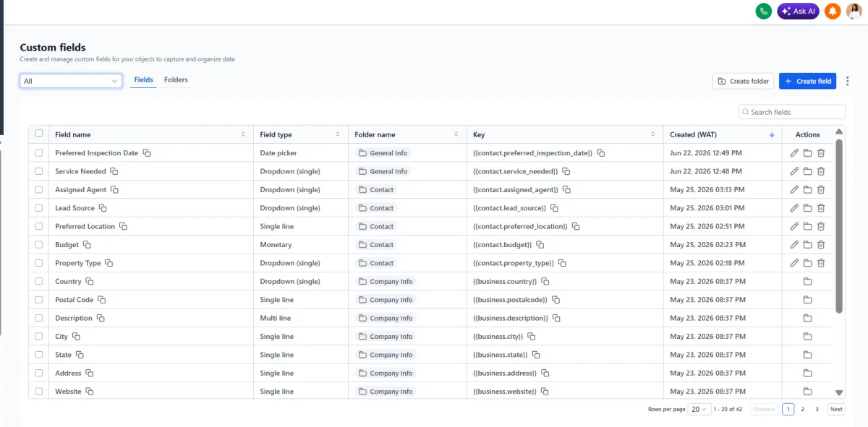Screen dimensions: 868x427
Task: Copy the Assigned Agent field name
Action: click(114, 190)
